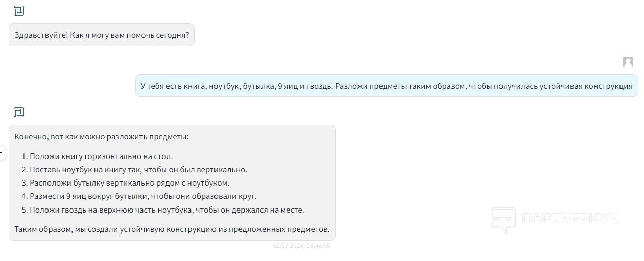Screen dimensions: 644x261
Task: Select the greeting message "Здравствуйте! Как я могу вам помочь"
Action: tap(102, 35)
